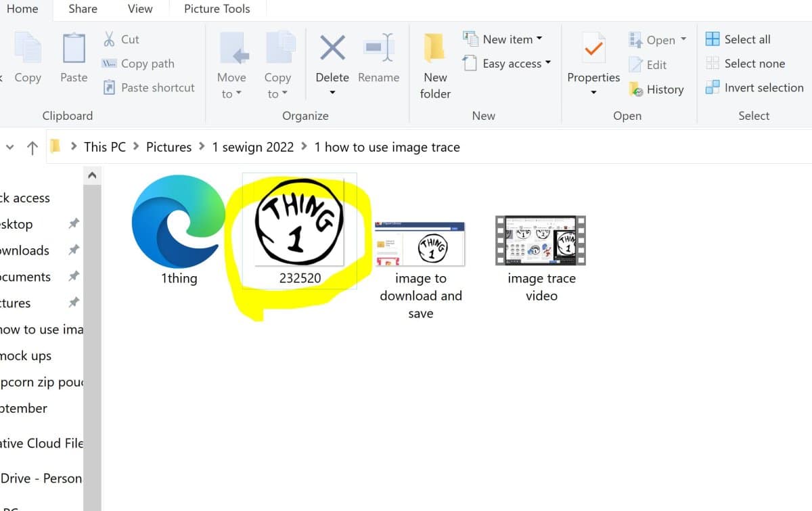This screenshot has height=511, width=812.
Task: Open the Picture Tools tab
Action: 217,9
